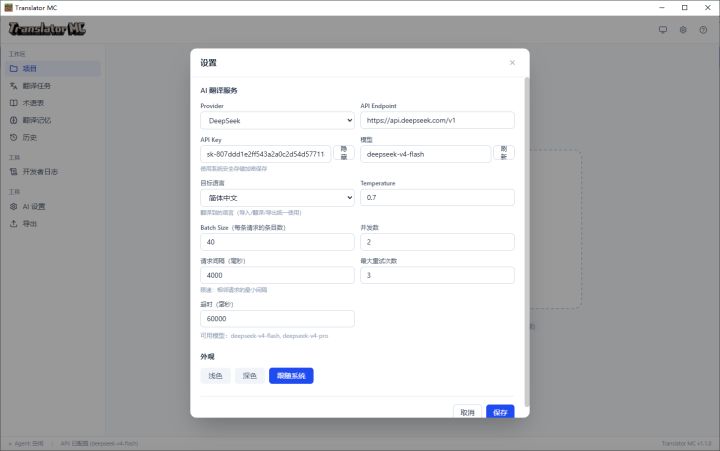Click the '外观' appearance section heading

point(207,356)
